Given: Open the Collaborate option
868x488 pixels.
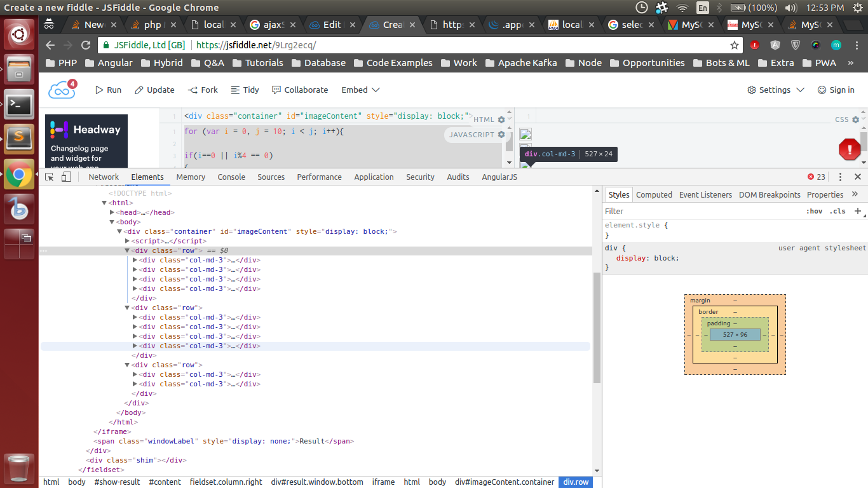Looking at the screenshot, I should [300, 90].
